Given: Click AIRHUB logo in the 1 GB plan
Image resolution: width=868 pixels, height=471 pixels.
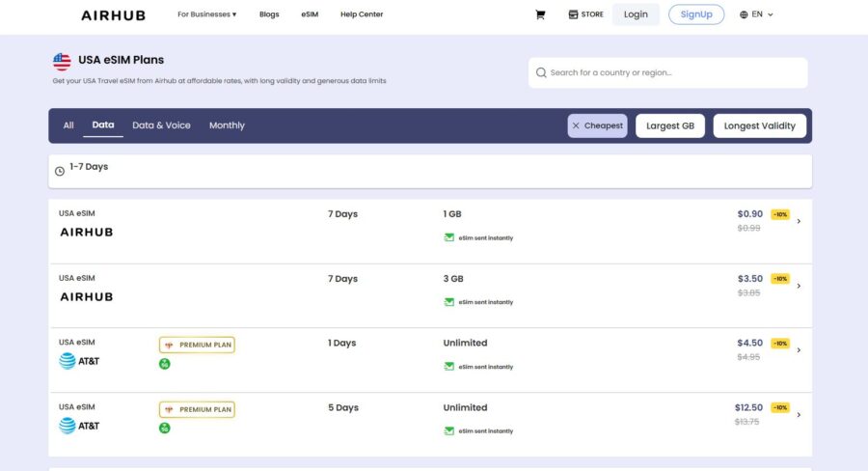Looking at the screenshot, I should 87,233.
